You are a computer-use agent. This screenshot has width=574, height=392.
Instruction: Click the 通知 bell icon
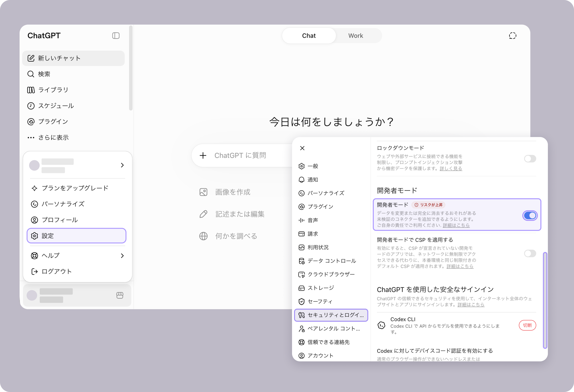(x=302, y=180)
